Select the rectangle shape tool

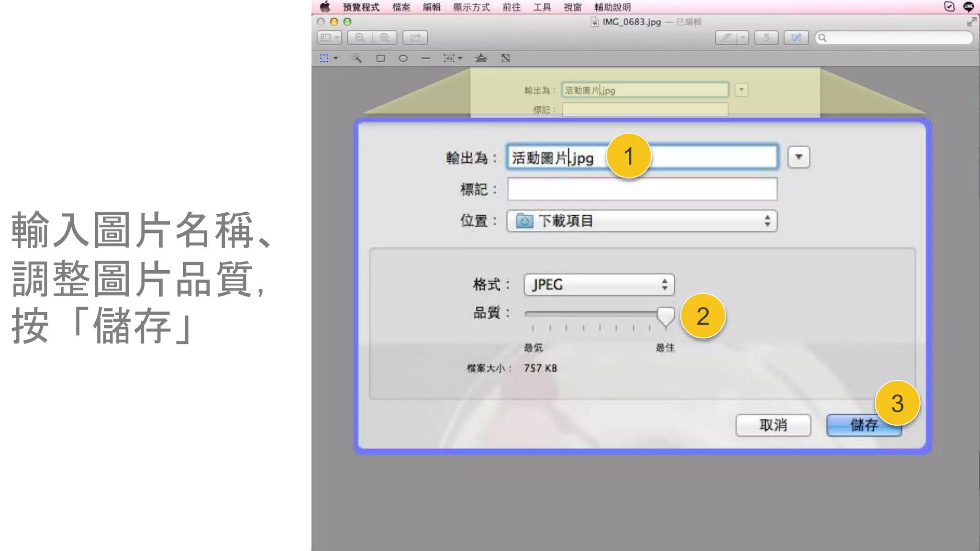pos(380,58)
